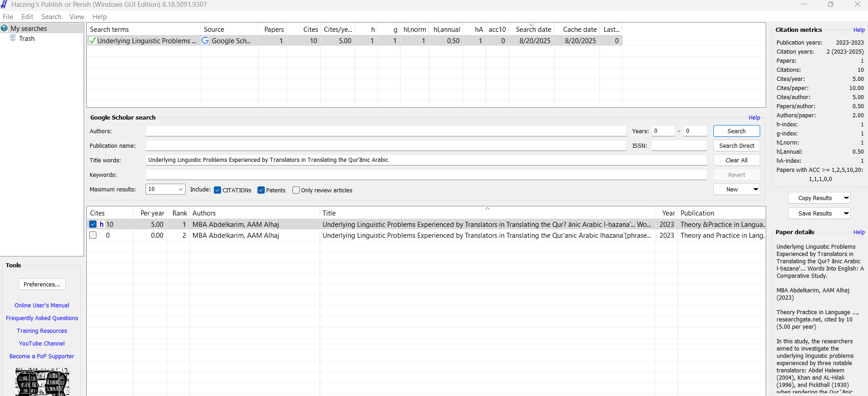Click the h-index marker on first result
868x396 pixels.
(x=101, y=225)
